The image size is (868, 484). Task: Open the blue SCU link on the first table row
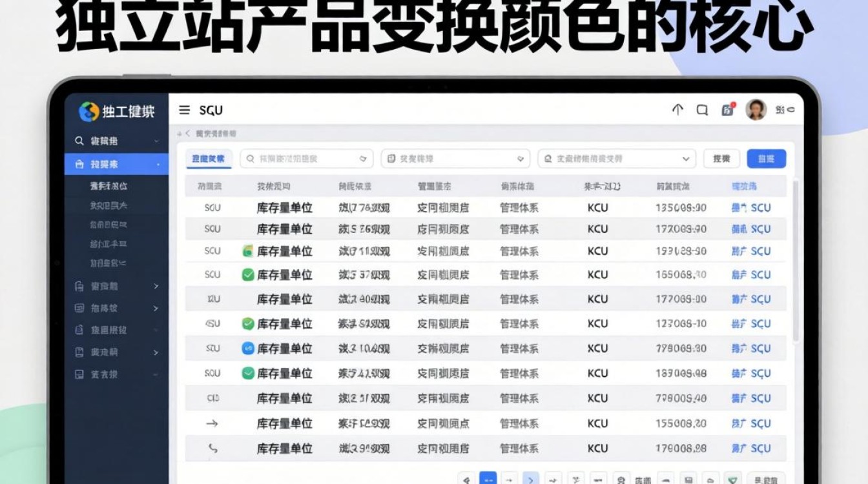(750, 207)
